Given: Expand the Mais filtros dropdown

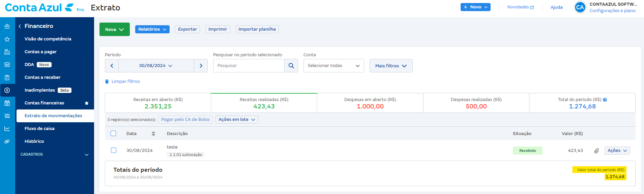Looking at the screenshot, I should point(391,66).
